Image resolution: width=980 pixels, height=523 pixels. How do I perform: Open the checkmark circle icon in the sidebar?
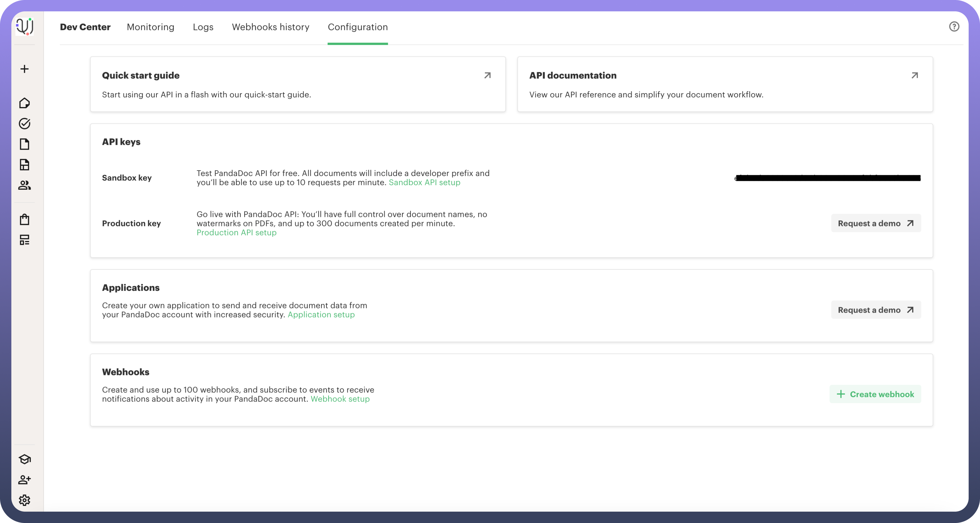(24, 124)
